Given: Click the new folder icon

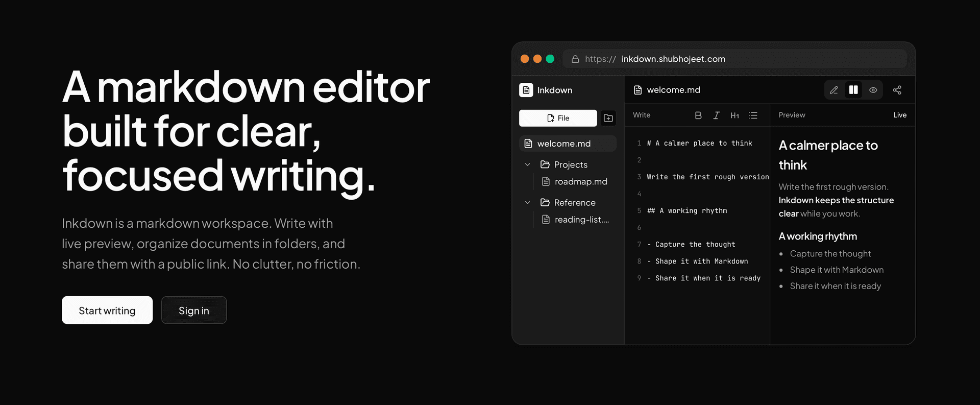Looking at the screenshot, I should pyautogui.click(x=608, y=118).
